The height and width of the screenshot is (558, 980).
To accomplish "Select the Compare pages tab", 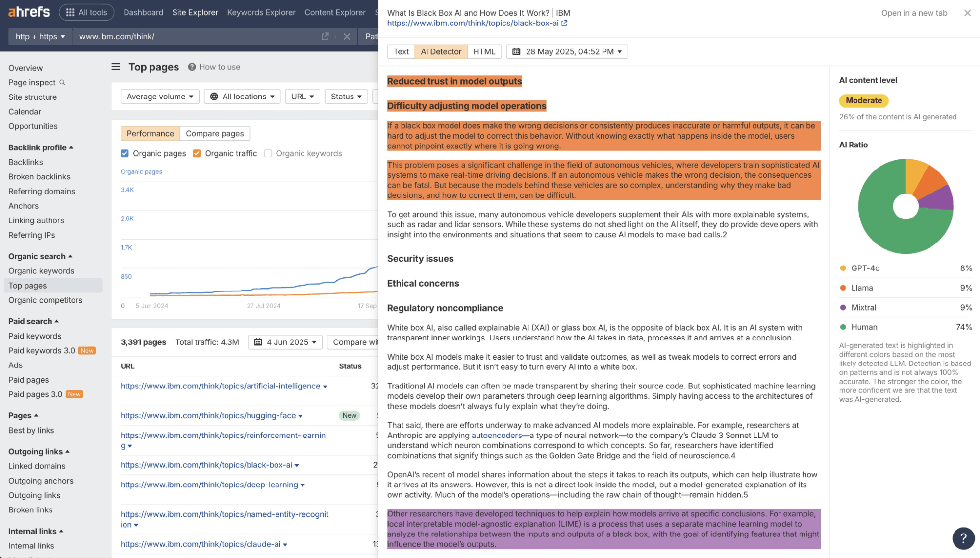I will 215,133.
